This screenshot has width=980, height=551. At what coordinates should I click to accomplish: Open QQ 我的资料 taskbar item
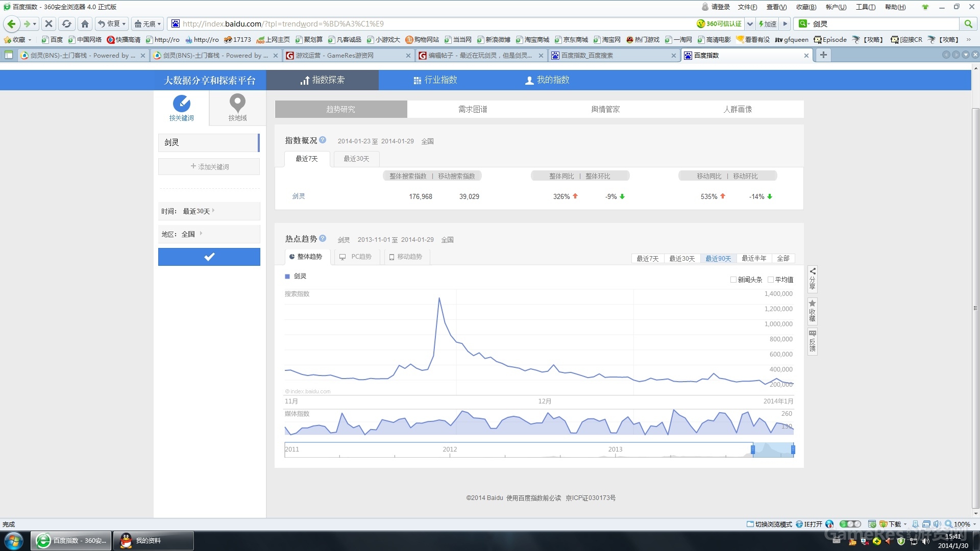pos(154,541)
